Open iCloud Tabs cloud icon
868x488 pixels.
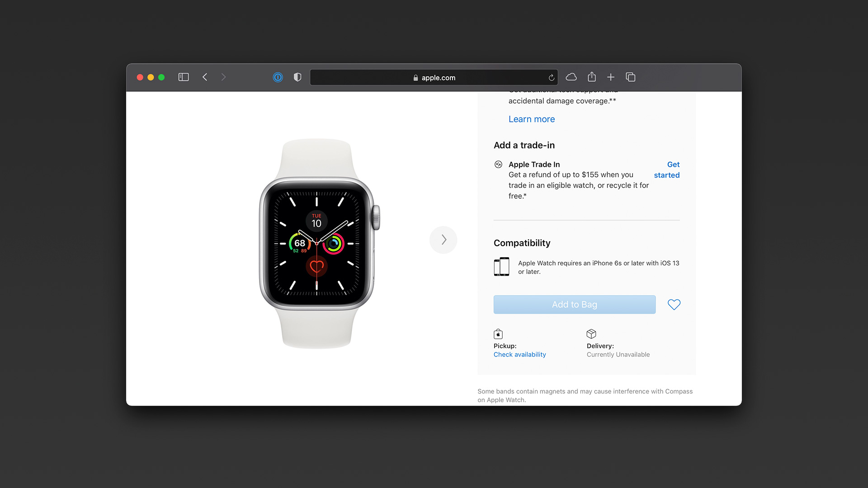571,77
